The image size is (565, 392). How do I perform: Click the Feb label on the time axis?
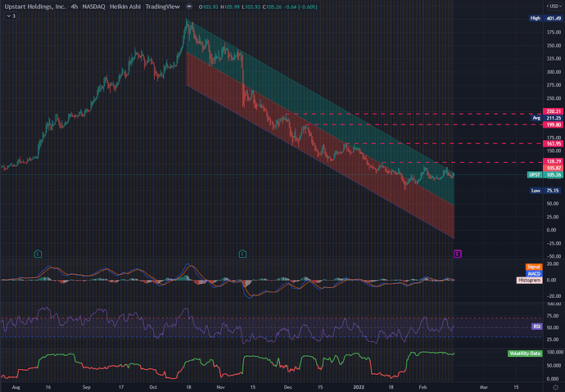pos(423,387)
